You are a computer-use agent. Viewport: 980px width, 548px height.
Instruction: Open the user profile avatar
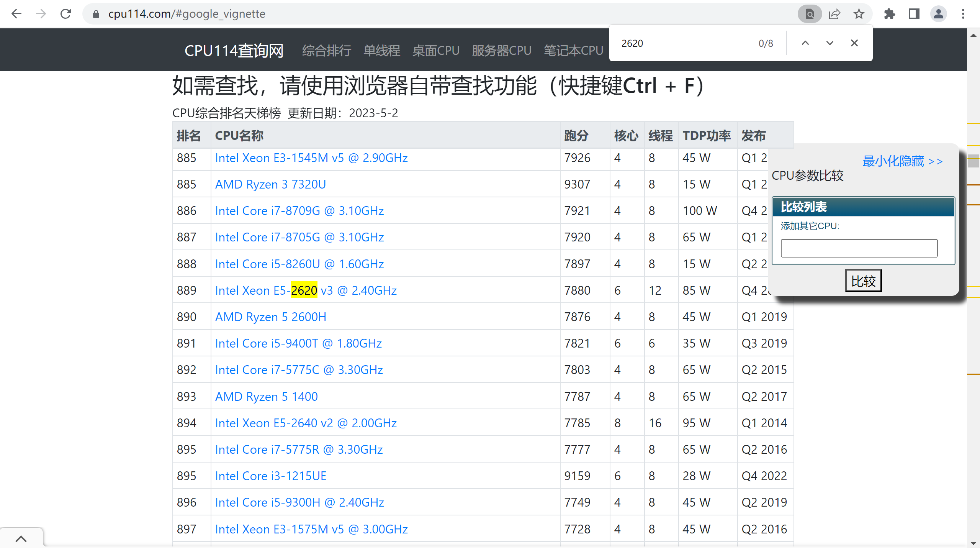[938, 14]
